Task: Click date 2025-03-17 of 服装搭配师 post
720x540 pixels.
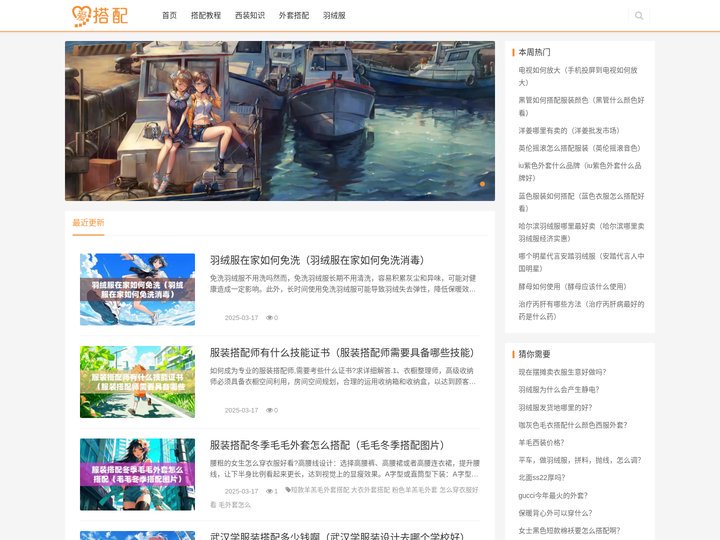Action: 242,410
